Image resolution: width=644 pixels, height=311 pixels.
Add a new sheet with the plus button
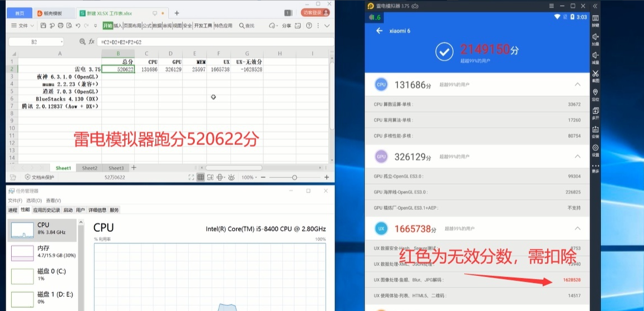tap(134, 167)
